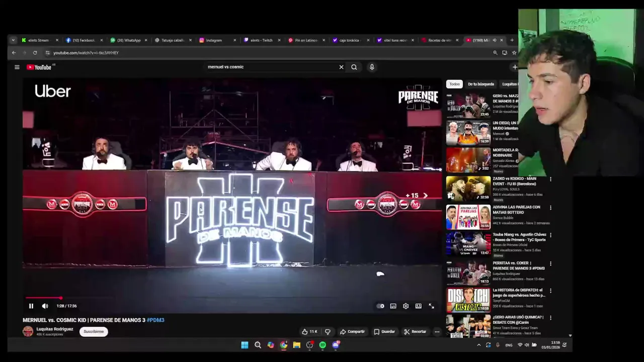Switch to the WhatsApp browser tab

(128, 40)
